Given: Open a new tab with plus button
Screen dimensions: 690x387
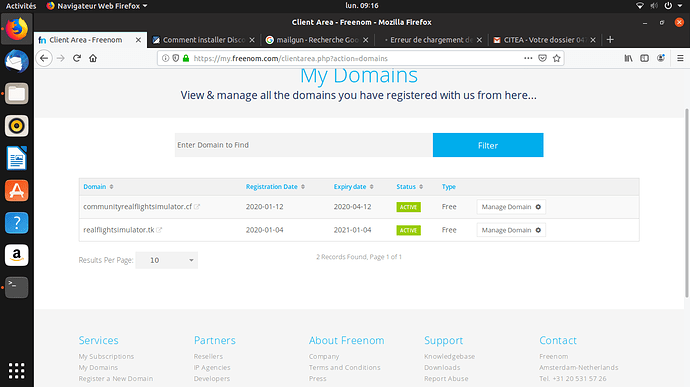Looking at the screenshot, I should pyautogui.click(x=610, y=40).
